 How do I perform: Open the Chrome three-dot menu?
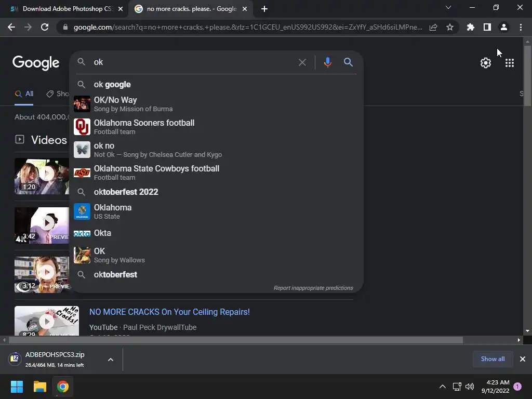(521, 27)
